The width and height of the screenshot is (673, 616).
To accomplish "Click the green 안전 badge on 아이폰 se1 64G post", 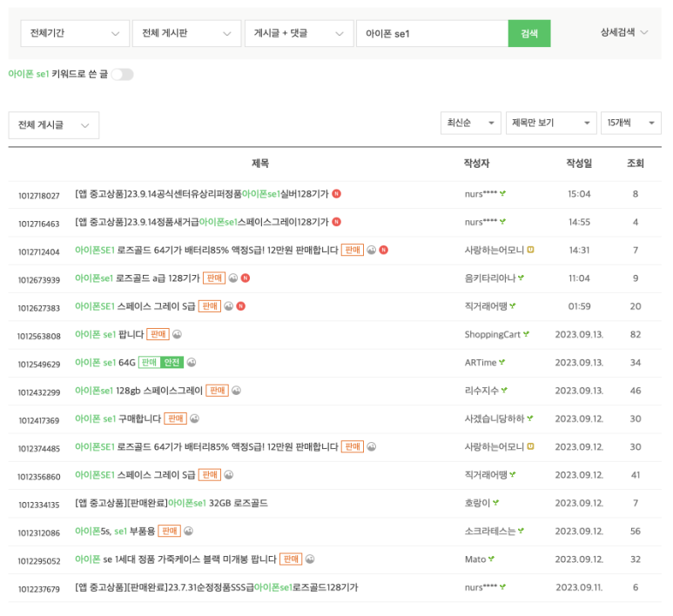I will [x=172, y=363].
